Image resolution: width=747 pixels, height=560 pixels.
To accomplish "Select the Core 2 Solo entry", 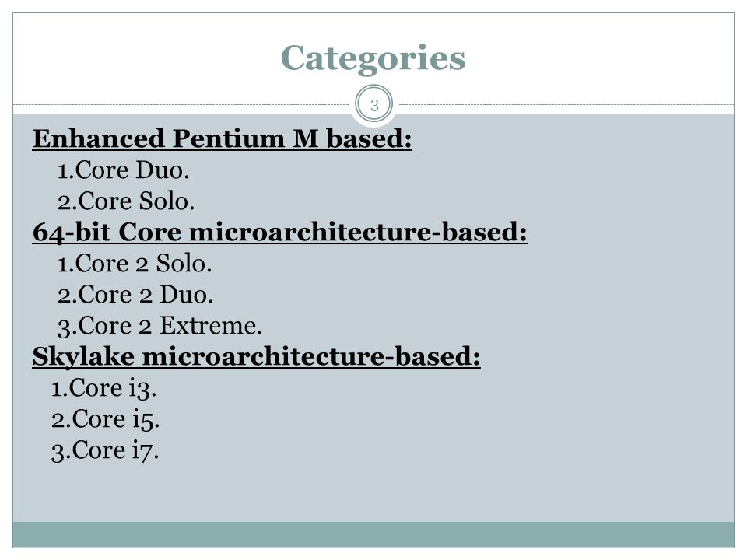I will [135, 264].
